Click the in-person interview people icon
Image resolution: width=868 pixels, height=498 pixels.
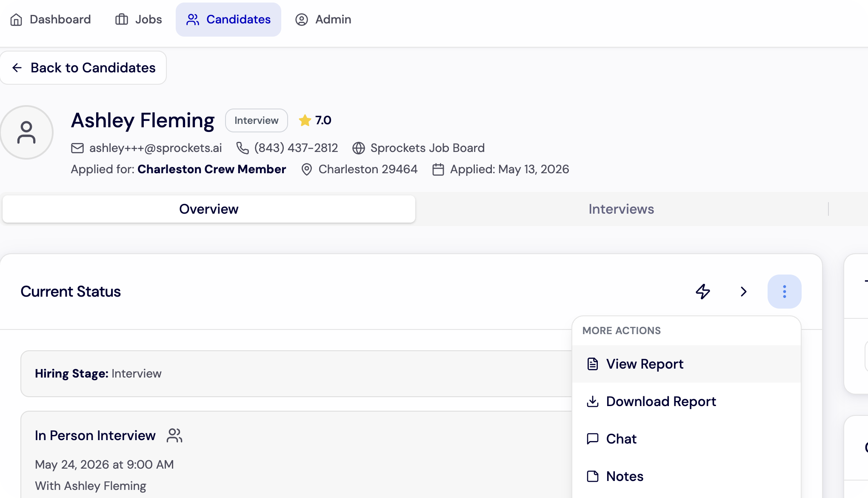click(174, 435)
